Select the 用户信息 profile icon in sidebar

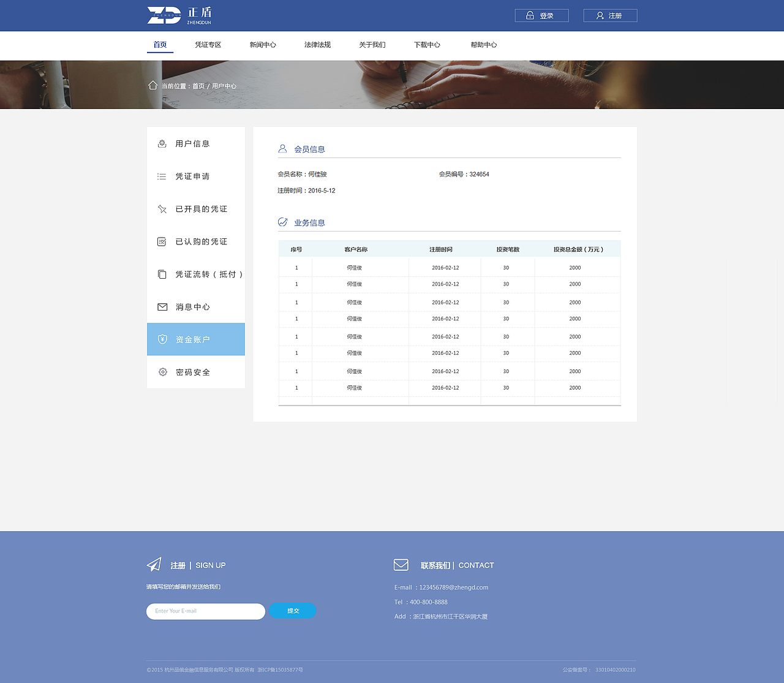point(162,143)
